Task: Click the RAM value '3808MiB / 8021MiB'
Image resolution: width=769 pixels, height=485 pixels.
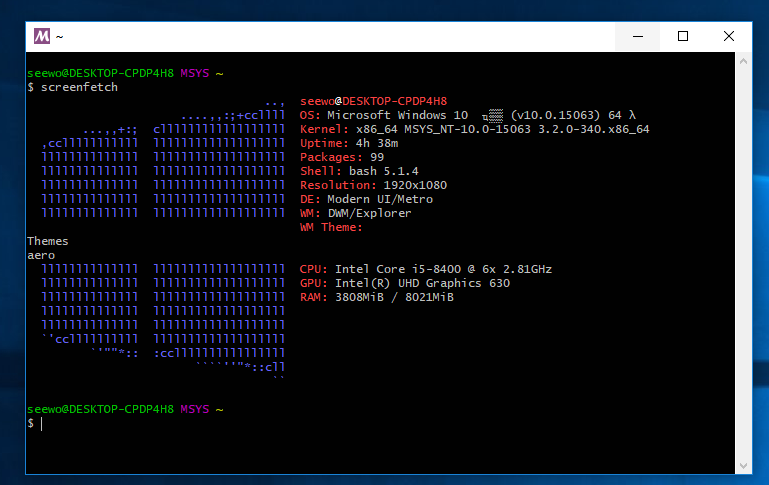Action: tap(394, 297)
